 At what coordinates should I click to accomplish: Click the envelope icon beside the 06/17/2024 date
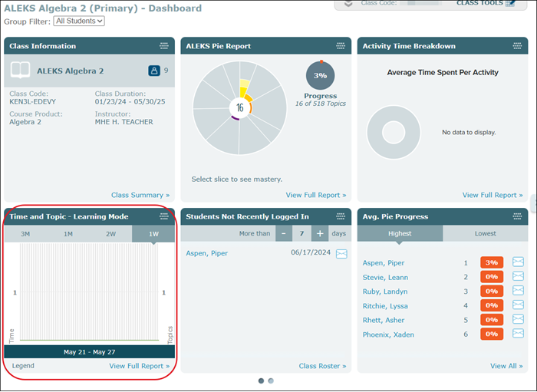pyautogui.click(x=341, y=253)
